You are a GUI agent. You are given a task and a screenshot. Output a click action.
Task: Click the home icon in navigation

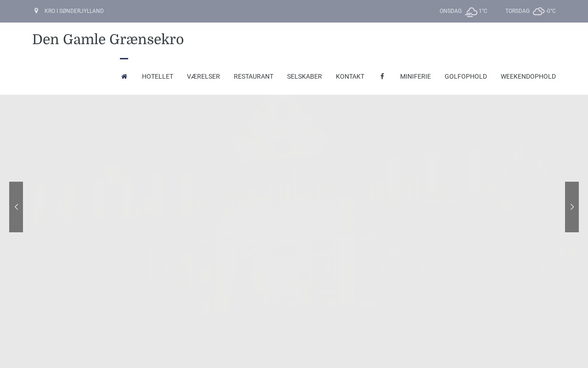click(x=124, y=76)
